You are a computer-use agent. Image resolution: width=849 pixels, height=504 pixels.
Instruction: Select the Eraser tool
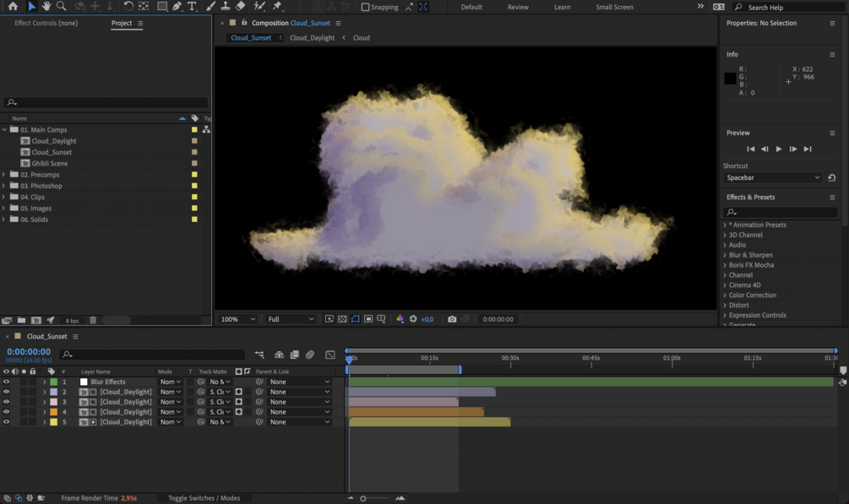(242, 7)
